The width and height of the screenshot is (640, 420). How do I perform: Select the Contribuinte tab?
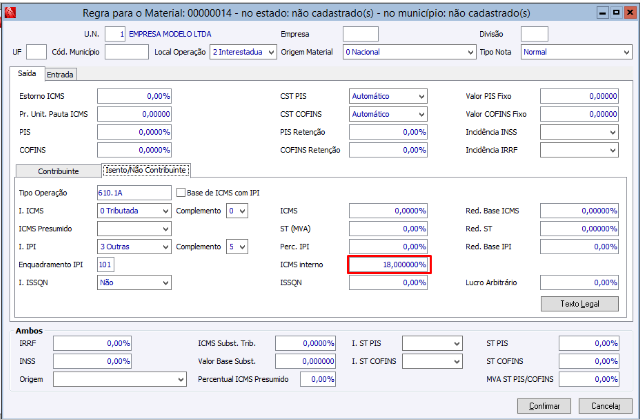click(x=58, y=171)
